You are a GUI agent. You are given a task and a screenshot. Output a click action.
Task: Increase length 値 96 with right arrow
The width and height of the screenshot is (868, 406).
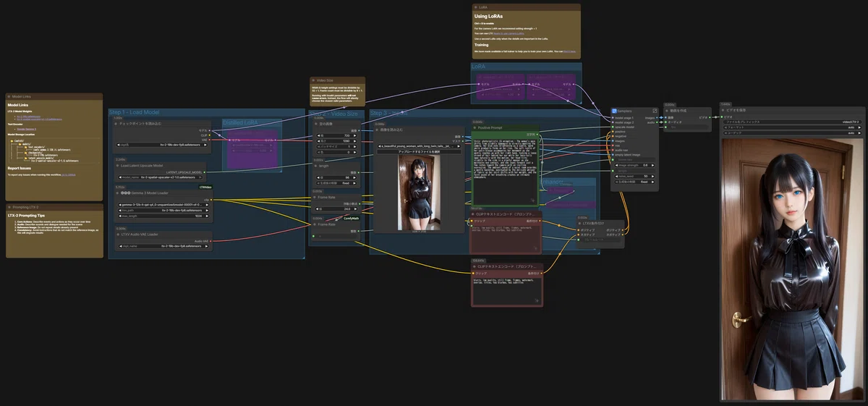(356, 177)
